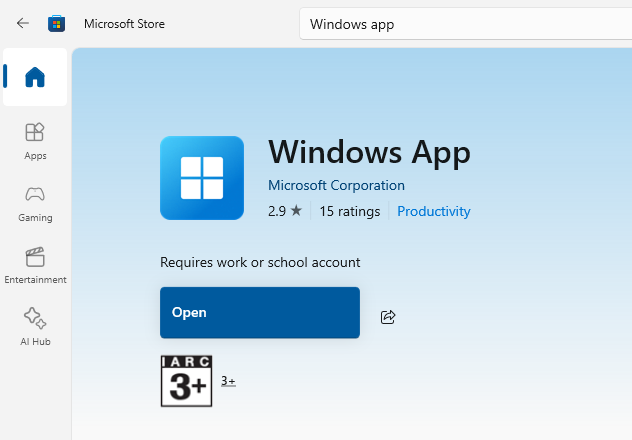Image resolution: width=632 pixels, height=440 pixels.
Task: Click the Windows App logo tile
Action: click(x=202, y=178)
